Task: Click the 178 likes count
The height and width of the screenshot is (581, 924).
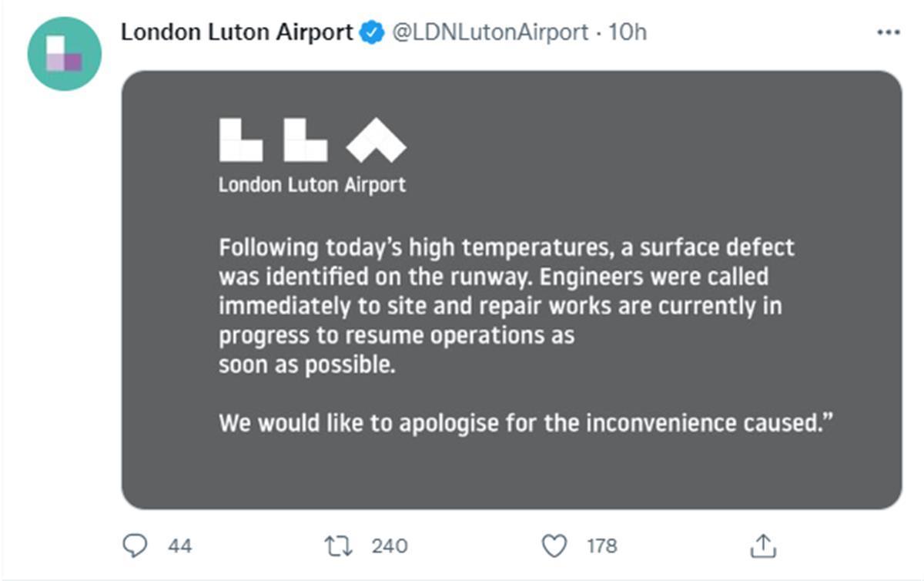Action: click(601, 546)
